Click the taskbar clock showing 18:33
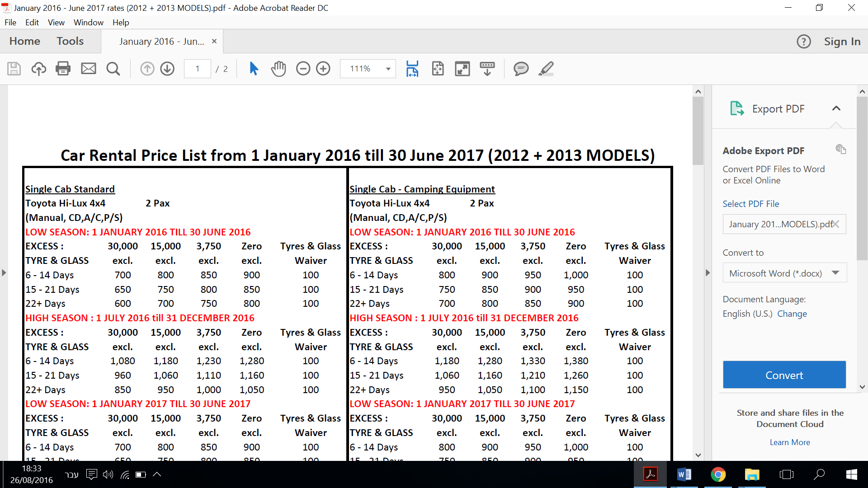 coord(32,474)
